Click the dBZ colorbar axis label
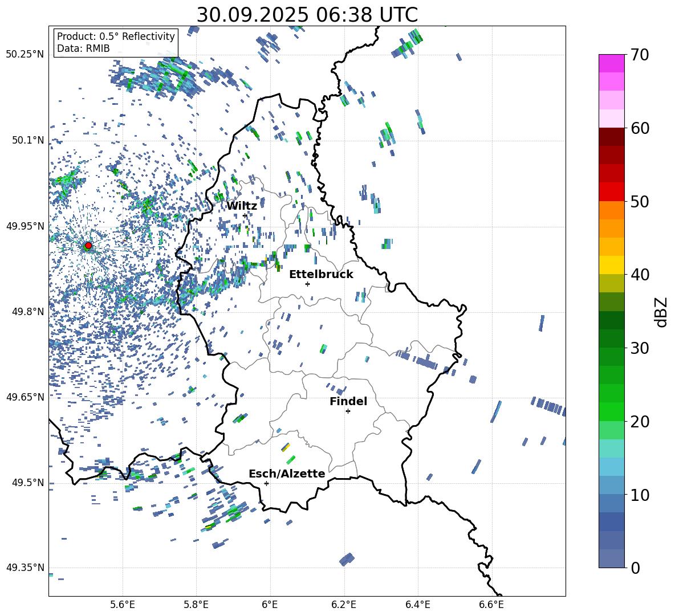Viewport: 675px width, 616px height. click(x=661, y=312)
